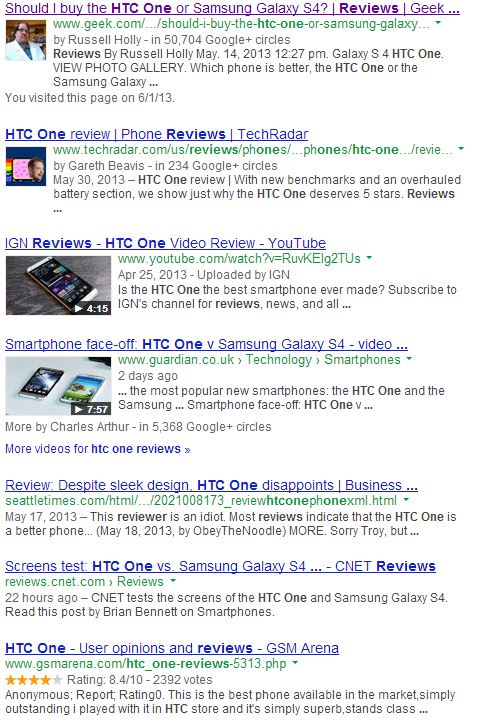Click Gareth Beavis author avatar image
This screenshot has height=723, width=498.
pyautogui.click(x=25, y=166)
